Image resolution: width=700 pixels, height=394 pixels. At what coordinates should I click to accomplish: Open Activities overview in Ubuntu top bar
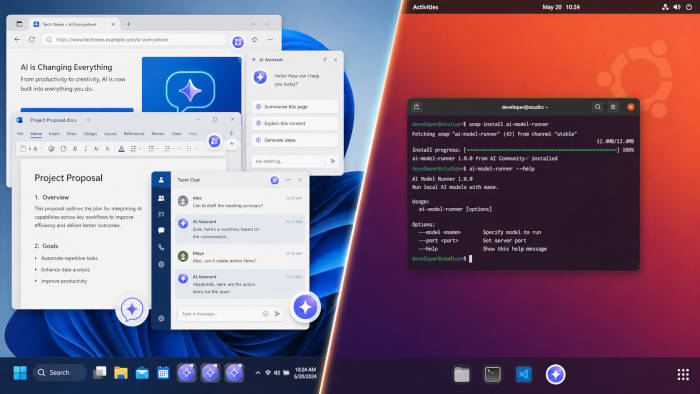425,7
